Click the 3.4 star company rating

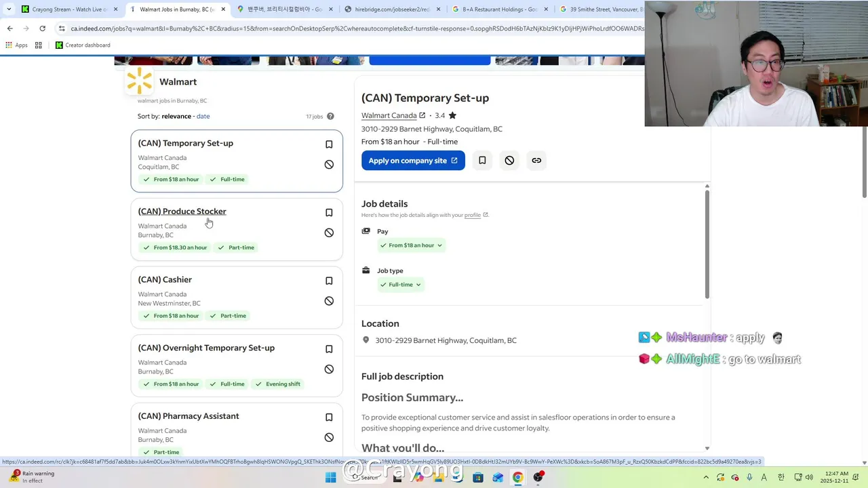point(446,116)
